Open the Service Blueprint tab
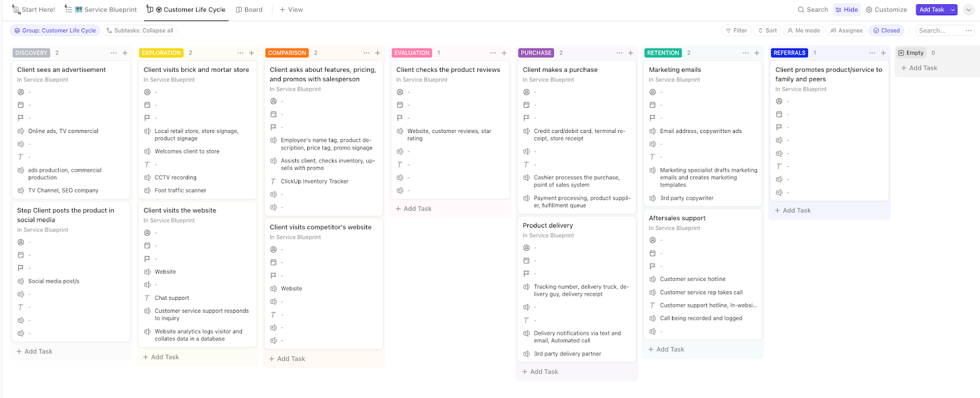The height and width of the screenshot is (398, 980). tap(105, 10)
